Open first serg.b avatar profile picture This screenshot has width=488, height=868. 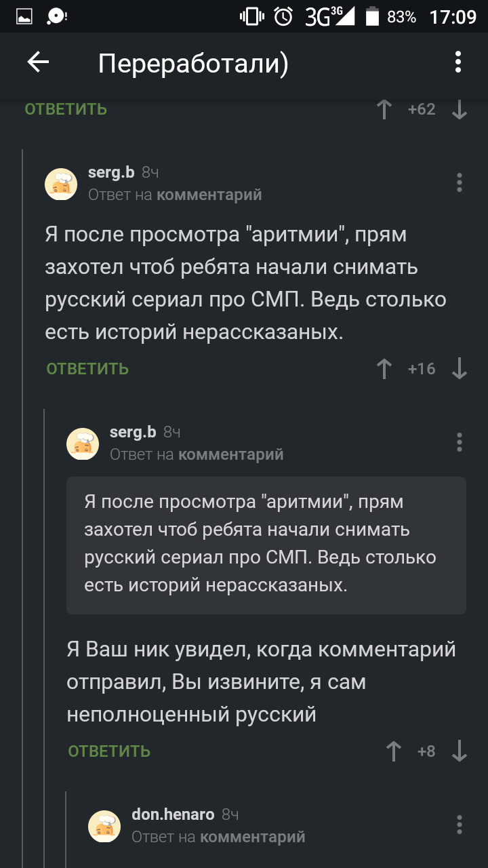pyautogui.click(x=61, y=184)
